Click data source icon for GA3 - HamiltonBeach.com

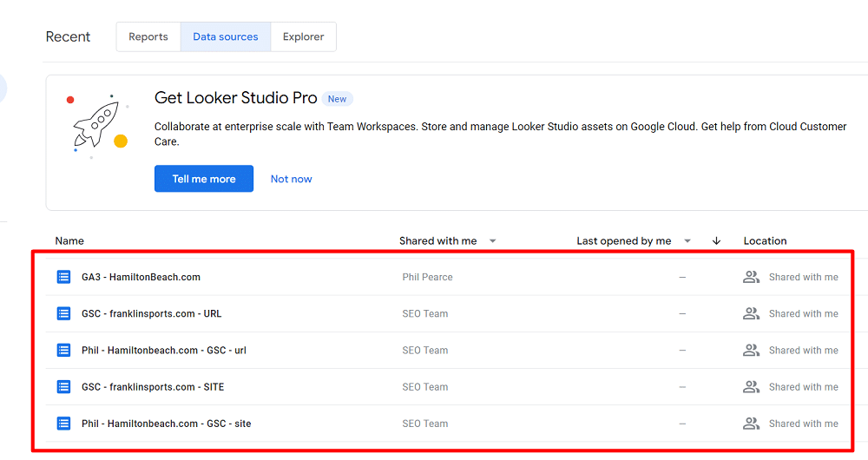[63, 277]
